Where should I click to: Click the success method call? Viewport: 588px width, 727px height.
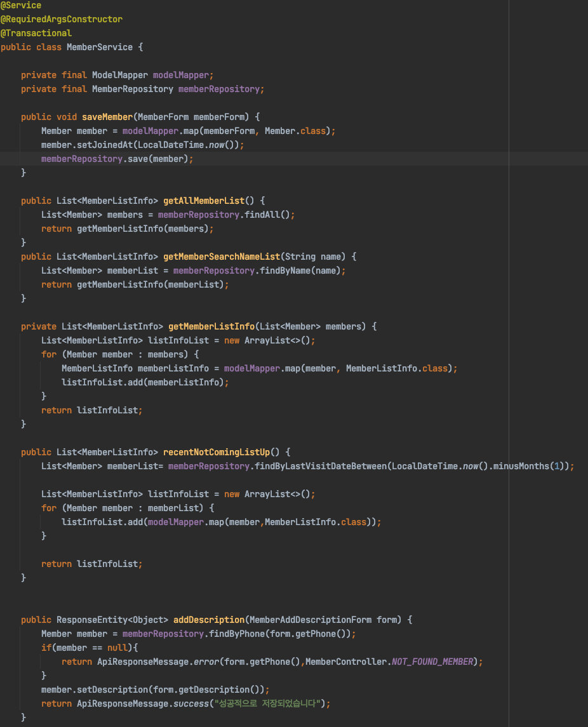tap(191, 704)
